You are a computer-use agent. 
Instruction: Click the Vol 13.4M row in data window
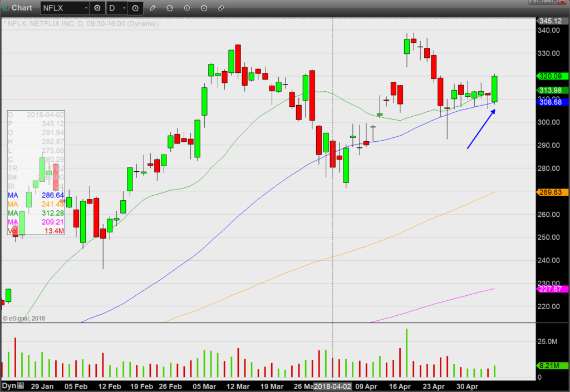pos(36,231)
